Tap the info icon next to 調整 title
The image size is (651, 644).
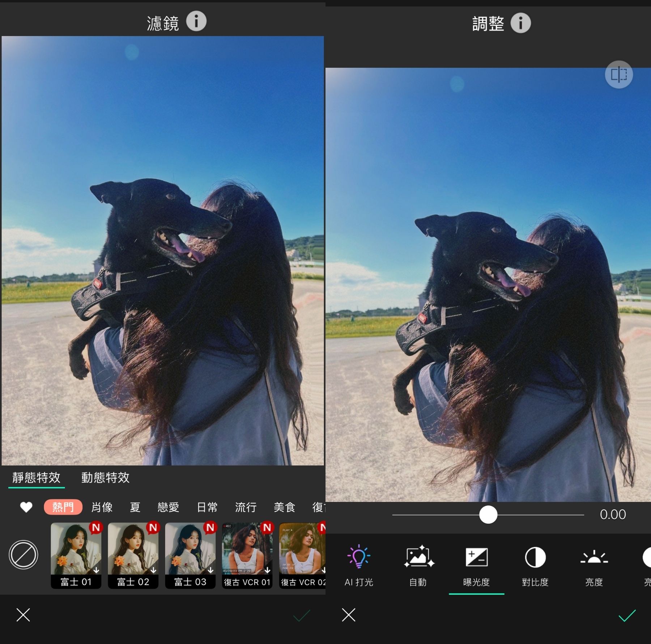click(x=520, y=24)
